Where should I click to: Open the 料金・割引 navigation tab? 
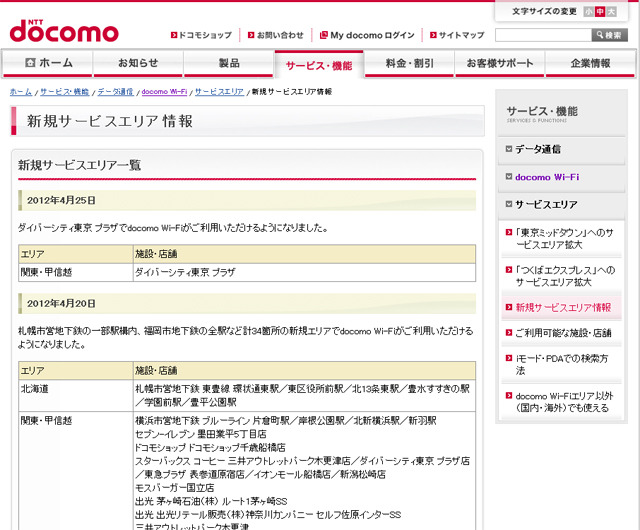409,63
